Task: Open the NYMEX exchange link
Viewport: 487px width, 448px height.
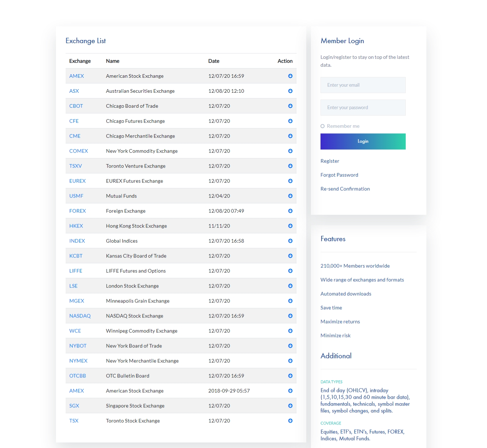Action: click(78, 361)
